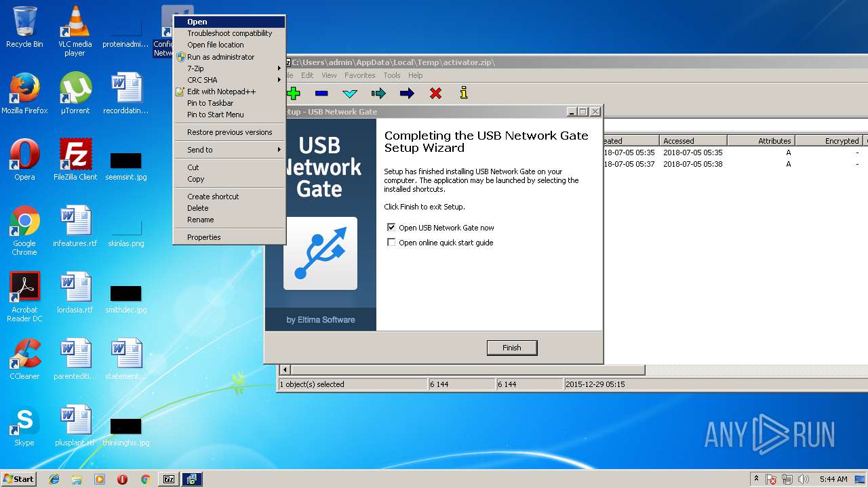The width and height of the screenshot is (868, 488).
Task: Open parentediti document on desktop
Action: [x=75, y=359]
